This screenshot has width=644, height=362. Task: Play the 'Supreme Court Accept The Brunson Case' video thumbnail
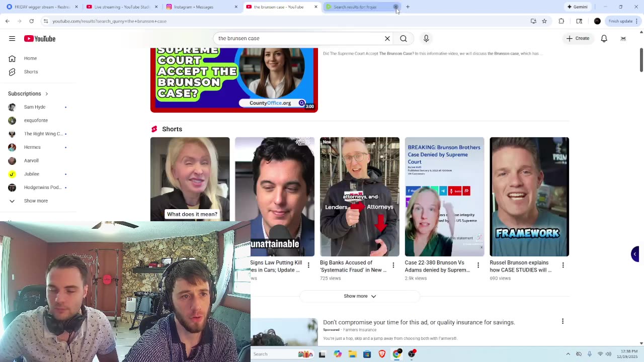tap(234, 80)
